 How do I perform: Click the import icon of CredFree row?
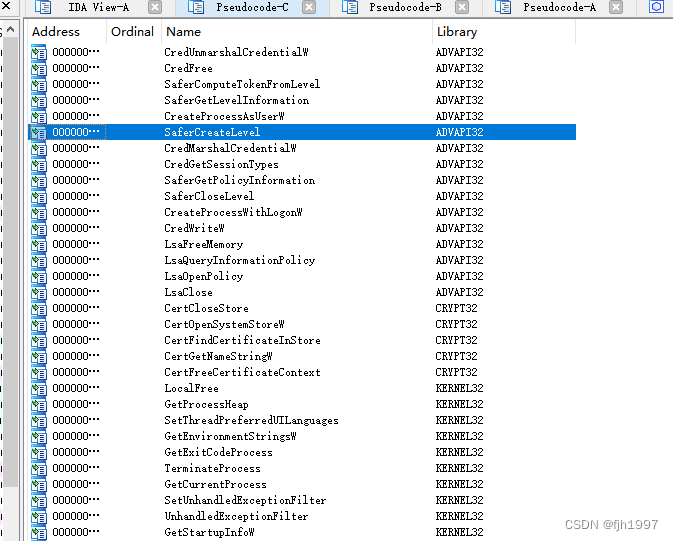click(x=39, y=68)
